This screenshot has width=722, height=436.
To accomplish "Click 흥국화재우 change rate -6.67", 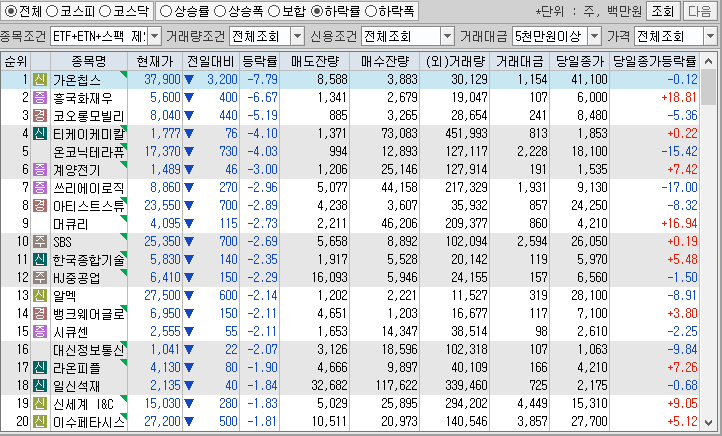I will tap(262, 98).
